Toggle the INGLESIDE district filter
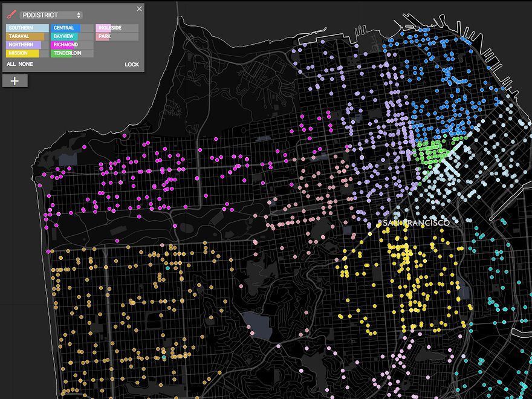 coord(117,28)
